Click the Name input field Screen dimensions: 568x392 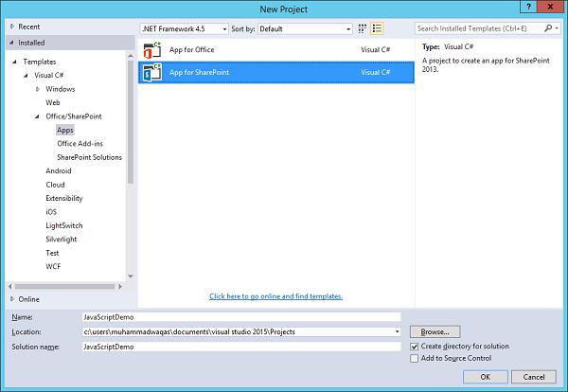(241, 317)
